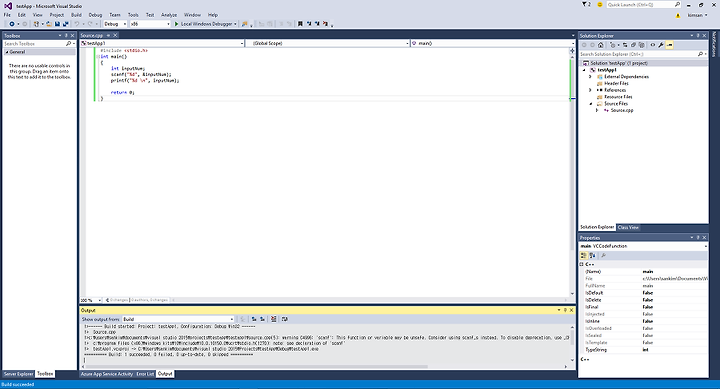Click the editor zoom level 100 % box

[91, 300]
